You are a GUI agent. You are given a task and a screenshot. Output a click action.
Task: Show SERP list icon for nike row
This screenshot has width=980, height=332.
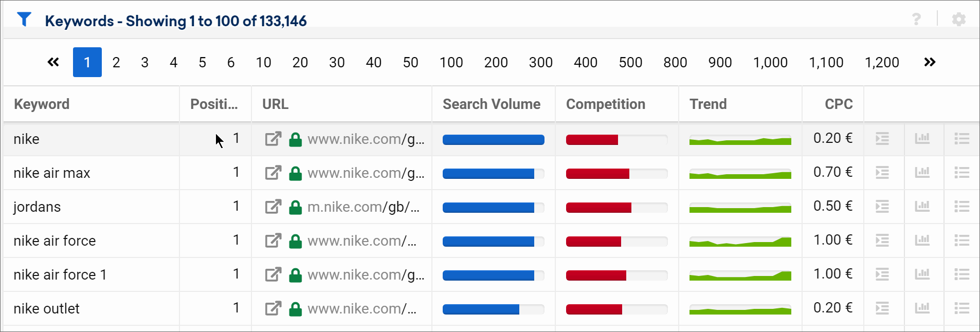[x=962, y=139]
